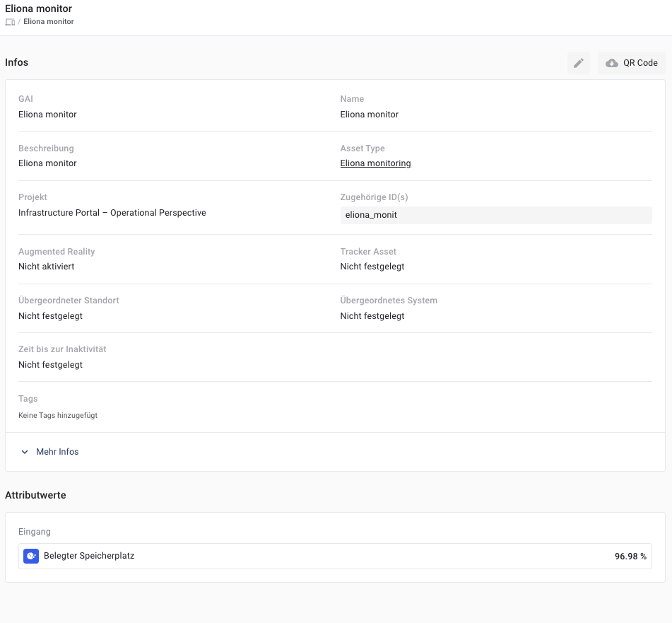Open the Eliona monitoring asset type link
Image resolution: width=672 pixels, height=623 pixels.
[x=375, y=163]
